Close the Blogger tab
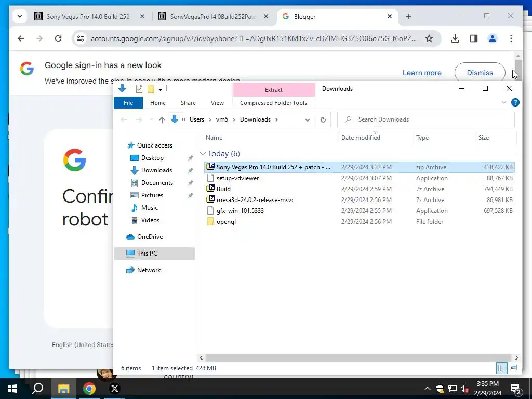 pos(390,16)
